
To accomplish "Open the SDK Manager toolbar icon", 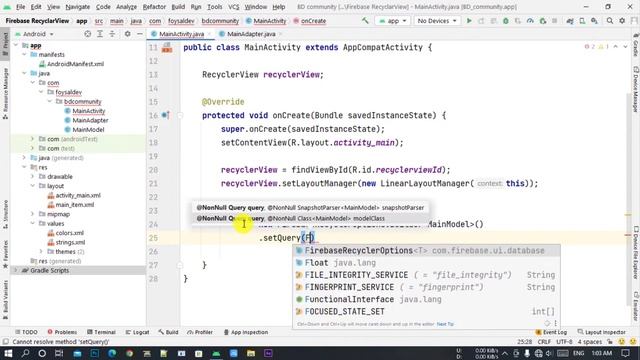I will pos(594,20).
